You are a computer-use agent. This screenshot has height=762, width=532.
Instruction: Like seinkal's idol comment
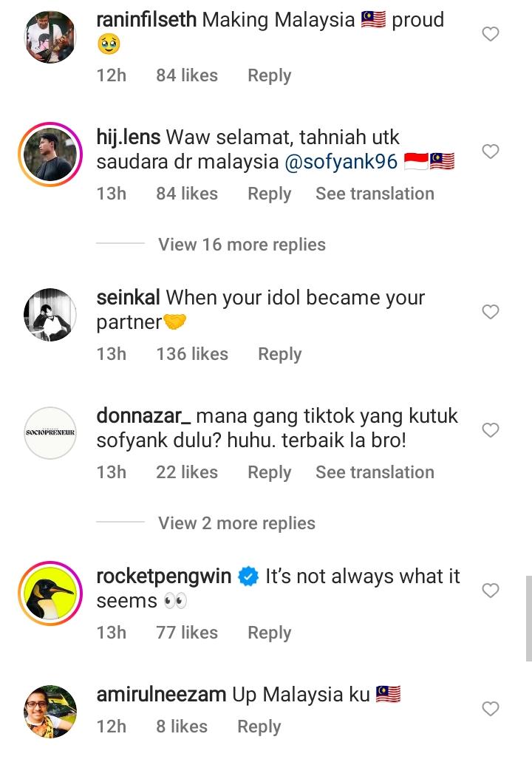pyautogui.click(x=490, y=313)
